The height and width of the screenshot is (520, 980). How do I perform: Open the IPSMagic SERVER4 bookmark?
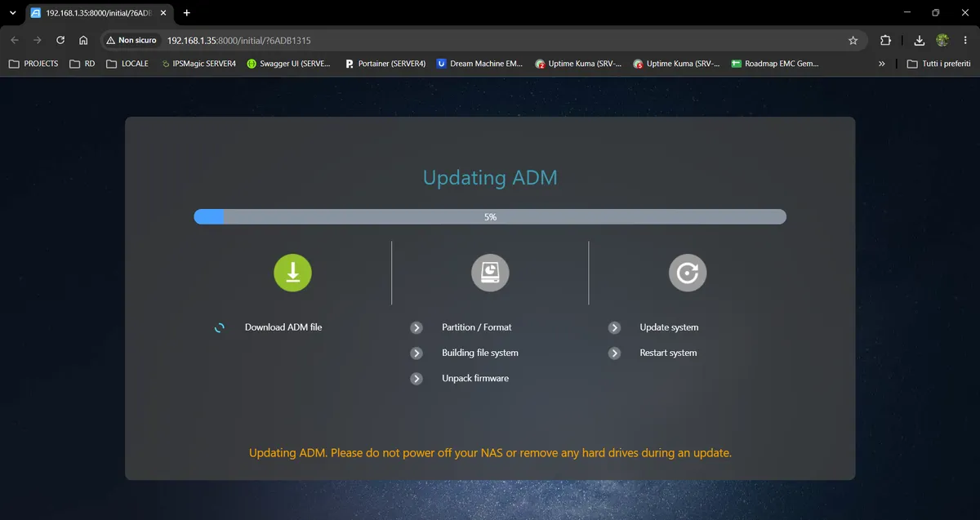coord(198,64)
